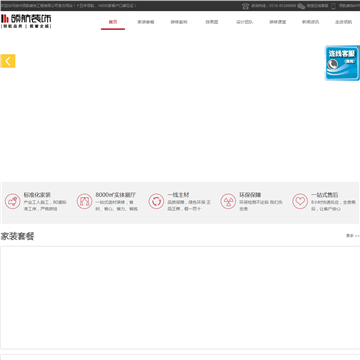This screenshot has width=360, height=360.
Task: Open the 家装套餐 navigation menu item
Action: (x=146, y=22)
